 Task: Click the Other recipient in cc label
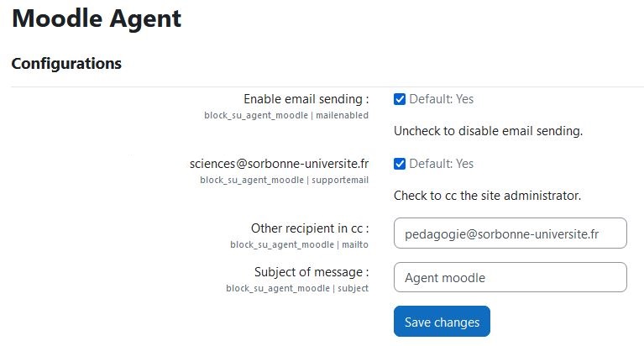point(310,228)
